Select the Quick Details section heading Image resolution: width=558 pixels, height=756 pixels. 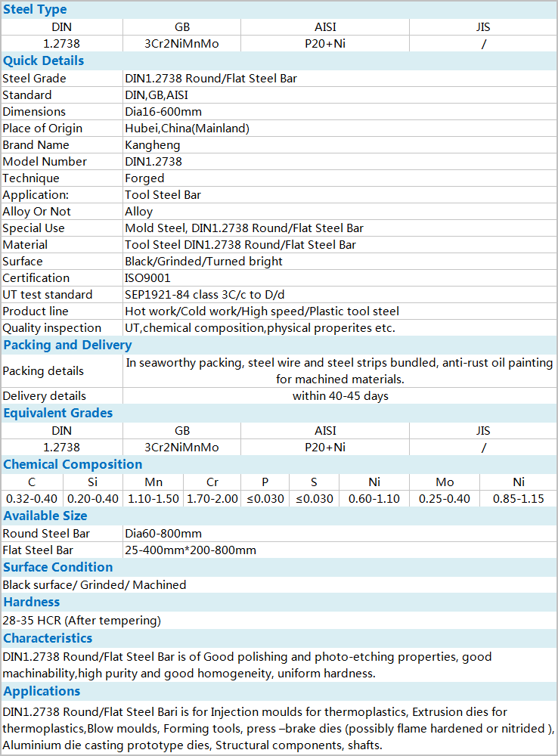pyautogui.click(x=44, y=61)
